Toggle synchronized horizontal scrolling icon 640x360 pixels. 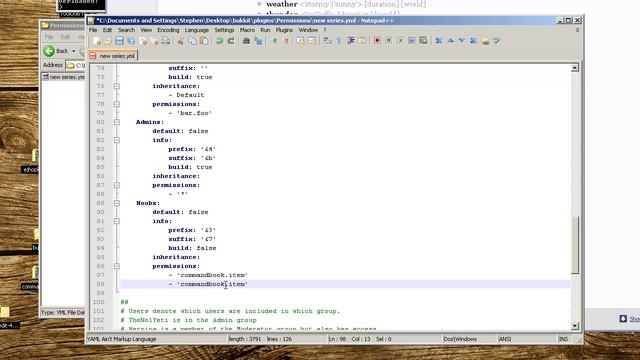tap(312, 41)
